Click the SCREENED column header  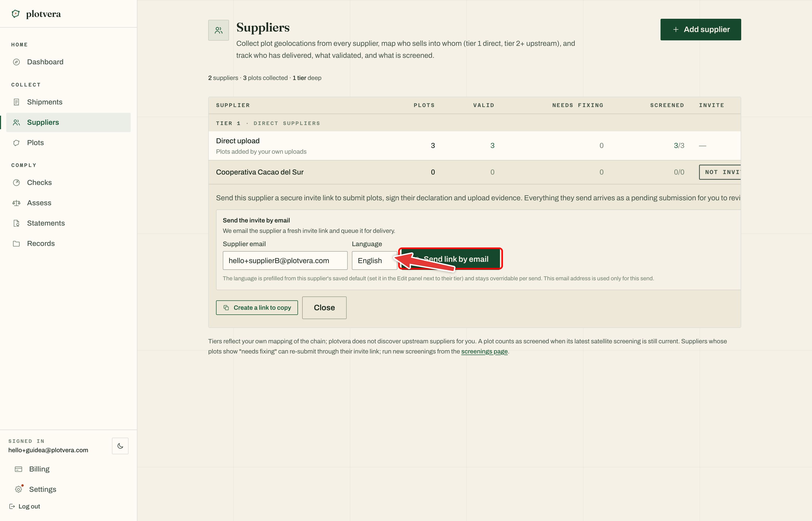[667, 105]
